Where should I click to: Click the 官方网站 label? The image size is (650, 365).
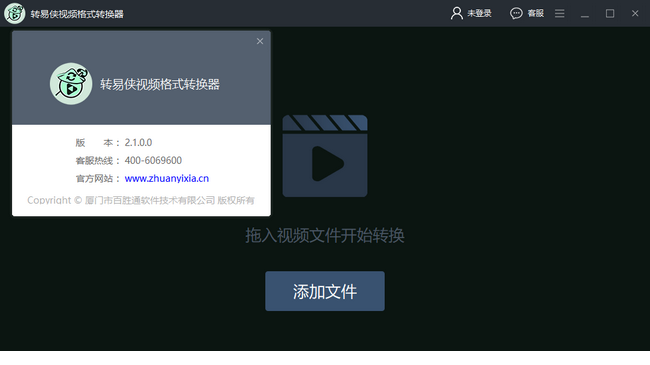[98, 178]
